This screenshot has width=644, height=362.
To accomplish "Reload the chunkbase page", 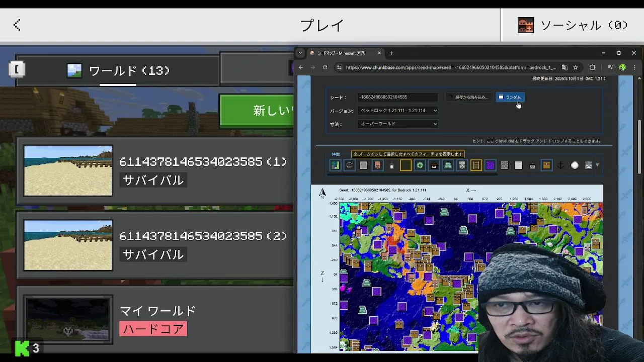I will pyautogui.click(x=325, y=67).
